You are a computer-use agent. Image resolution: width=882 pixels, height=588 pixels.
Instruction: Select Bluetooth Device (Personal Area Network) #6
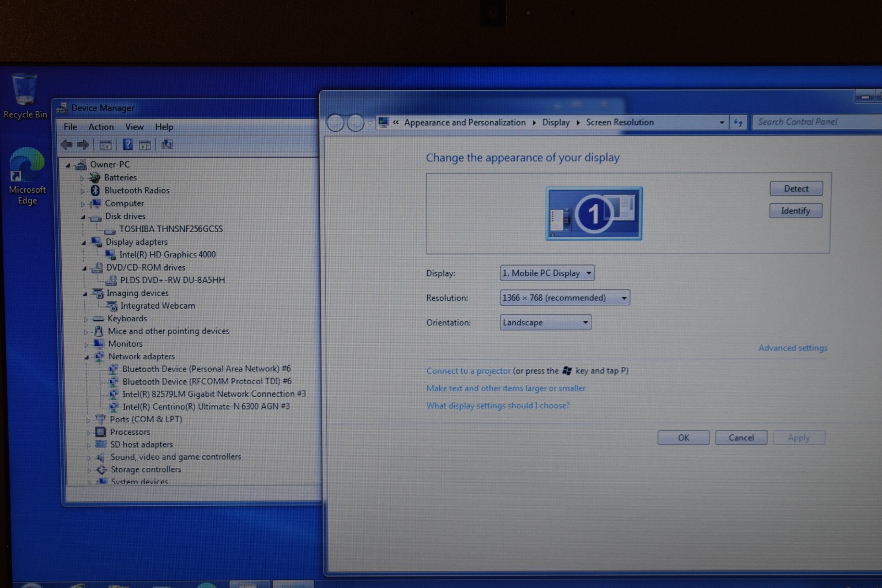click(206, 369)
